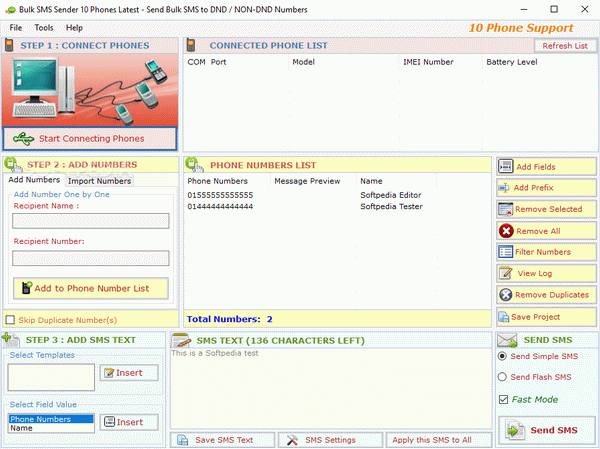Click the envelope icon beside SEND SMS header
This screenshot has height=449, width=600.
[x=507, y=340]
